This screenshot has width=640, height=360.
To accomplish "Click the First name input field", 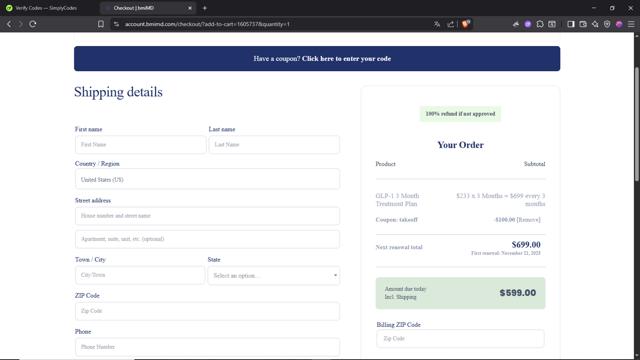I will (140, 144).
